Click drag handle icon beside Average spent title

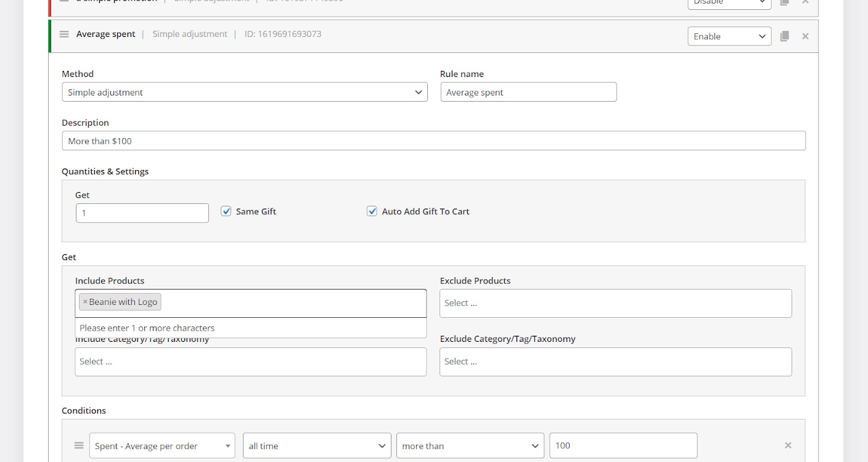64,34
